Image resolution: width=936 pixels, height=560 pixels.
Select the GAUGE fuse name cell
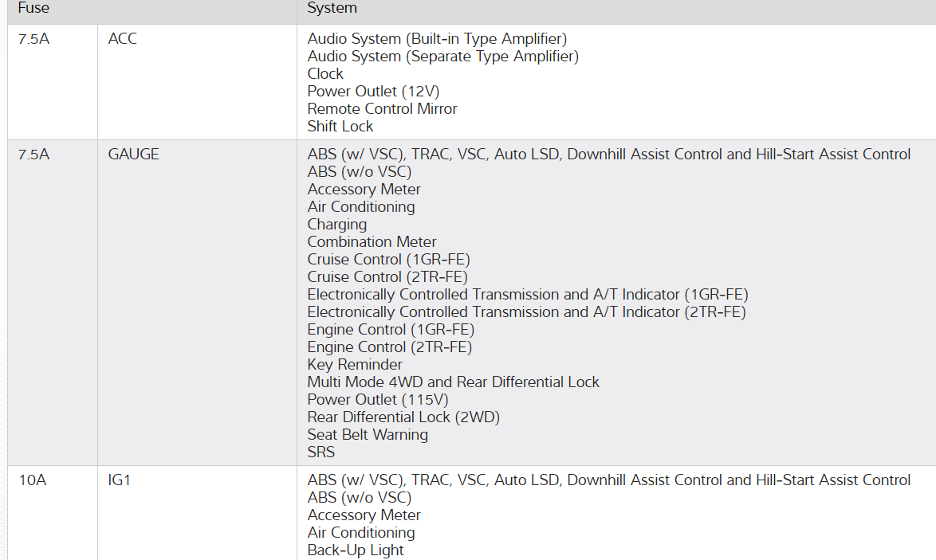click(x=134, y=155)
